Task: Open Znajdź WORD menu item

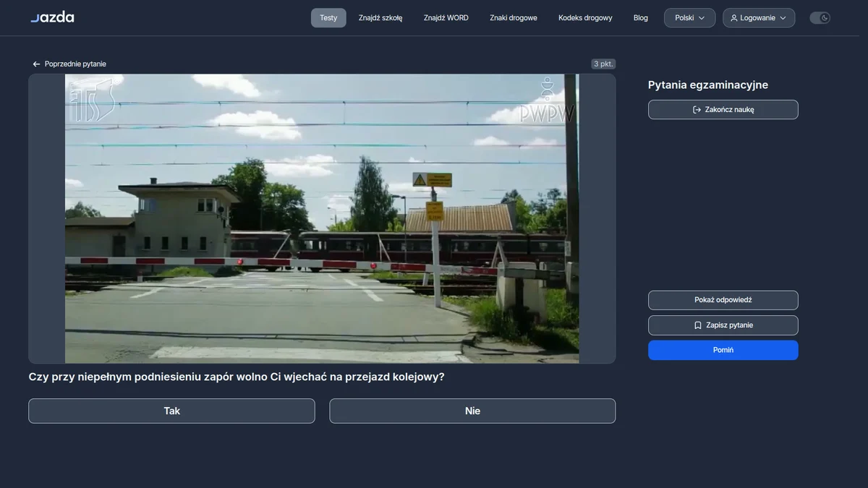Action: [446, 18]
